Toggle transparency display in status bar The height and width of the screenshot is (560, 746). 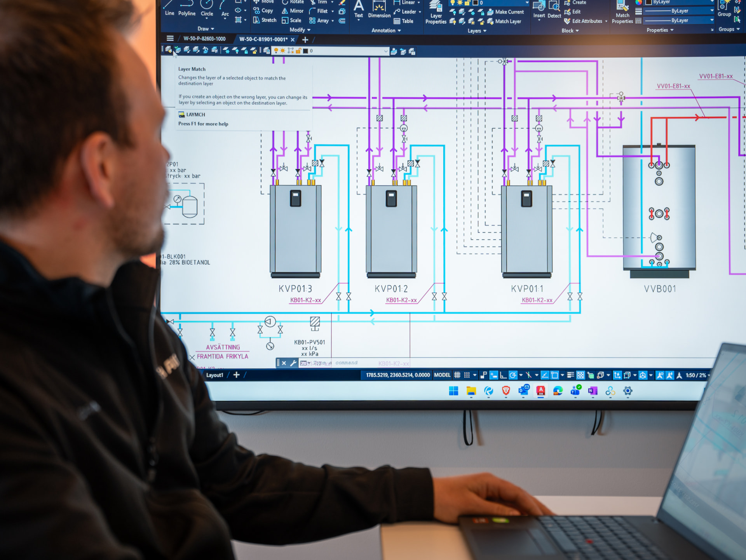(x=580, y=375)
